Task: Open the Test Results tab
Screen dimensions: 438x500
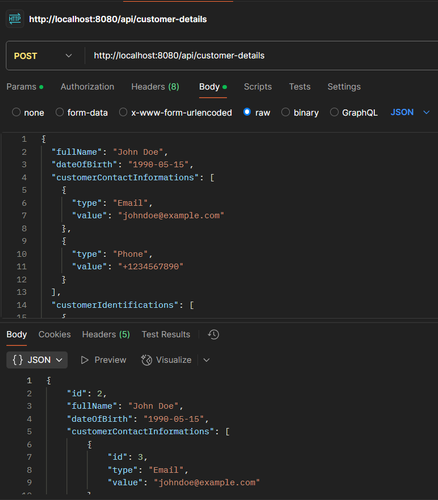Action: [x=166, y=334]
